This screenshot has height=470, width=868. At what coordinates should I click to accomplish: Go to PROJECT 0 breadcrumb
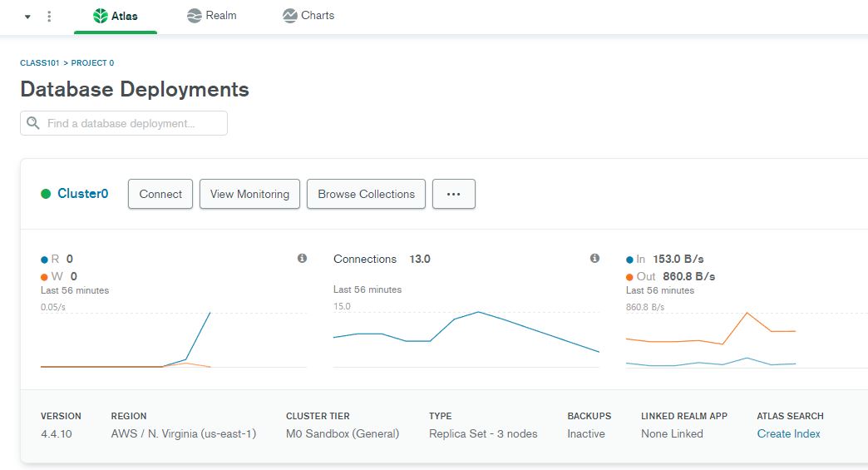[x=92, y=63]
